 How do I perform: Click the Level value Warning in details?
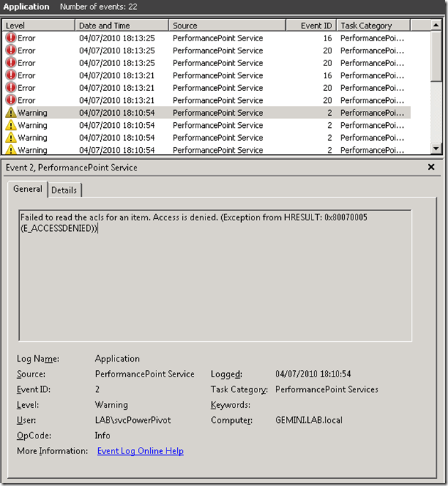click(112, 405)
